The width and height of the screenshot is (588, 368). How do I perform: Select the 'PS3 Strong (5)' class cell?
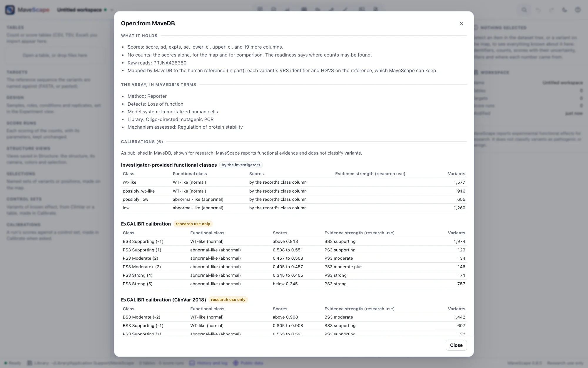[x=138, y=284]
